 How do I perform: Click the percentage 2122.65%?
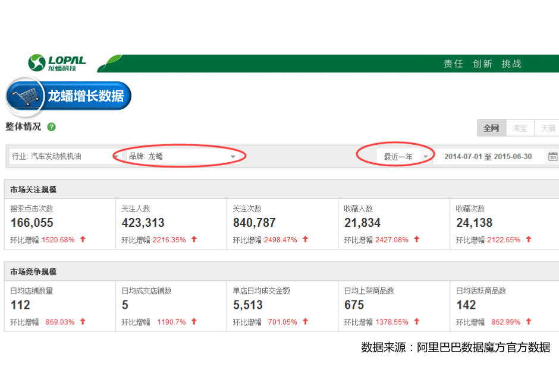pyautogui.click(x=504, y=240)
